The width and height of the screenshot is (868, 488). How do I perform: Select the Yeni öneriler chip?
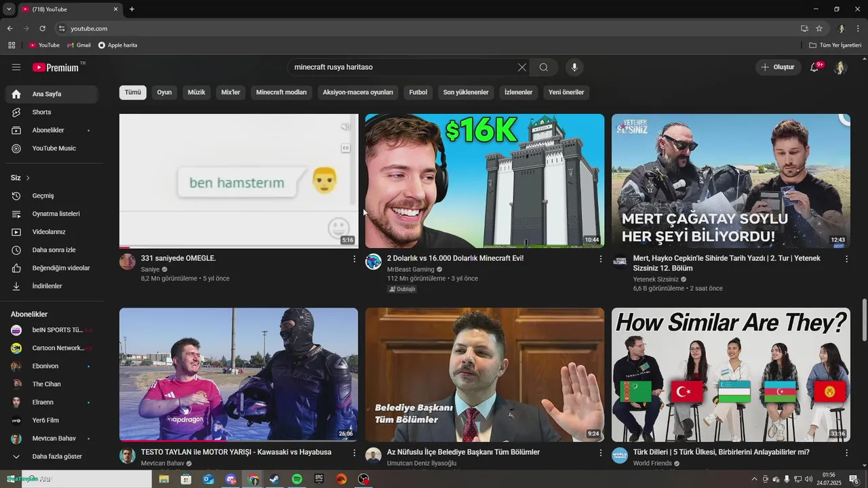(x=566, y=92)
